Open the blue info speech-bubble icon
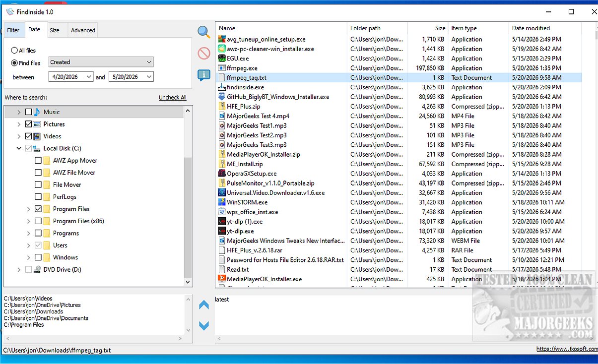This screenshot has width=598, height=364. [203, 75]
